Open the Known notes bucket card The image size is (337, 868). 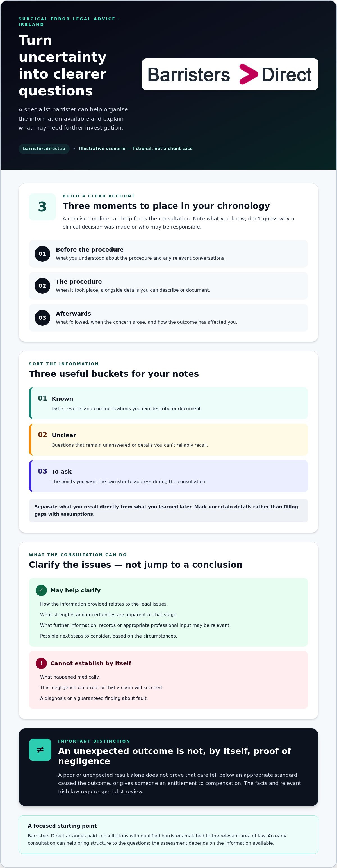tap(168, 403)
